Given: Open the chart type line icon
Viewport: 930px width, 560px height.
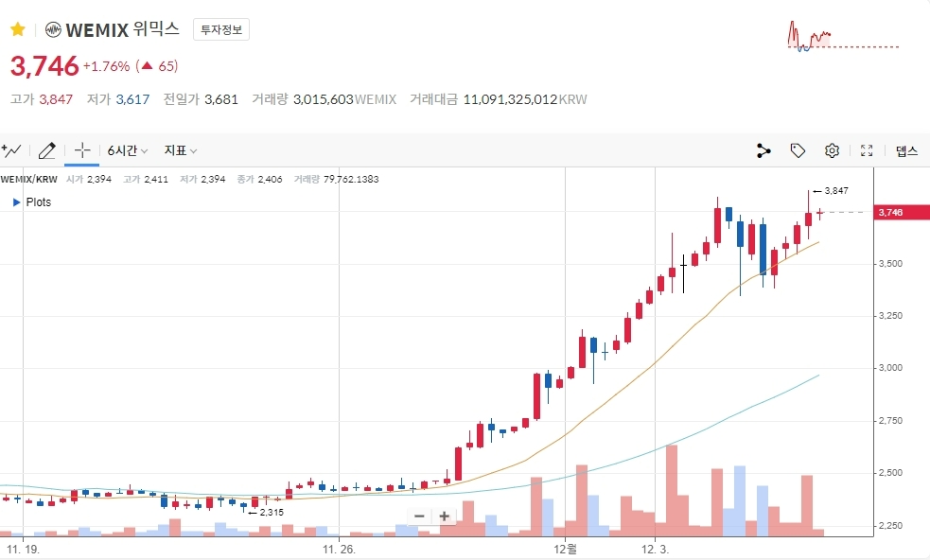Looking at the screenshot, I should pos(12,150).
